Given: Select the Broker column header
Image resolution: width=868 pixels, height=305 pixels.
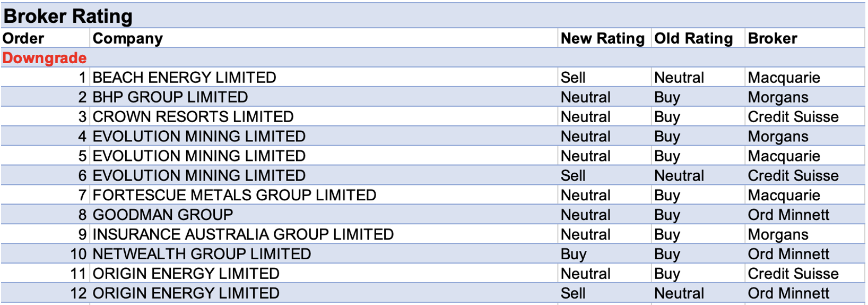Looking at the screenshot, I should [x=772, y=38].
